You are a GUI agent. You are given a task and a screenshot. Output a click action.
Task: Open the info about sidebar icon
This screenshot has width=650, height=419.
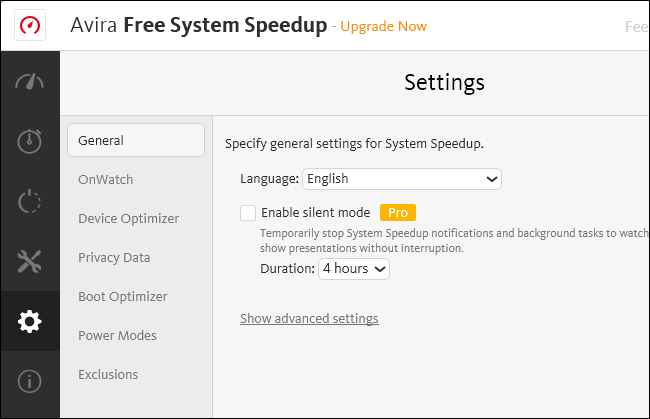30,380
